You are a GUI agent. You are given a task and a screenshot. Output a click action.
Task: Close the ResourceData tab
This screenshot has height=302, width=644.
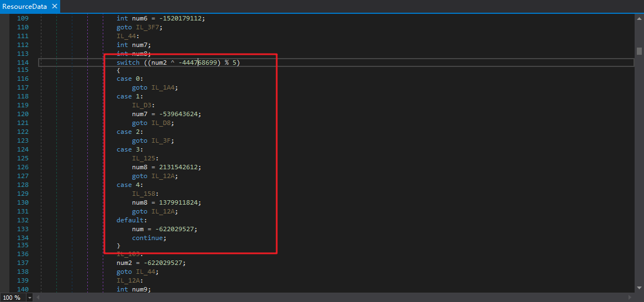click(55, 7)
